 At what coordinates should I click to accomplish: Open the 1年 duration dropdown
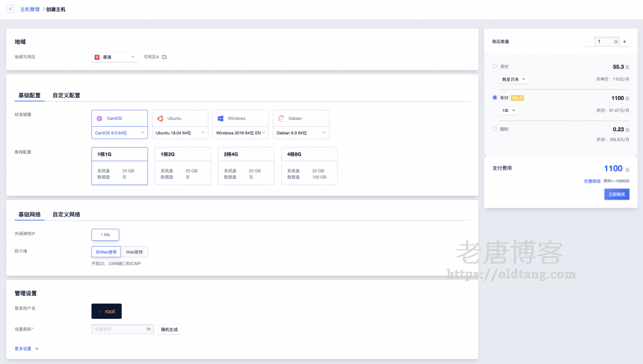[x=509, y=110]
